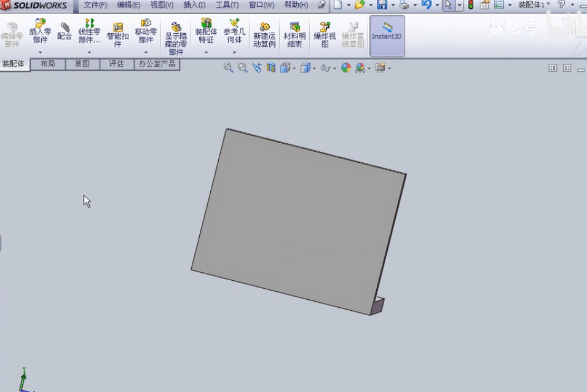The height and width of the screenshot is (392, 587).
Task: Open Display Style cube icon
Action: [305, 68]
